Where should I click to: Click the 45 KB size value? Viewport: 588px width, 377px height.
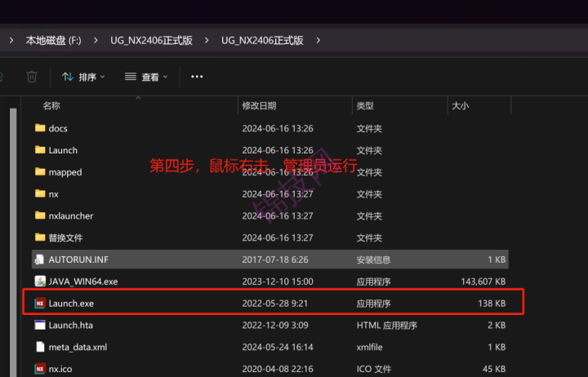coord(494,369)
